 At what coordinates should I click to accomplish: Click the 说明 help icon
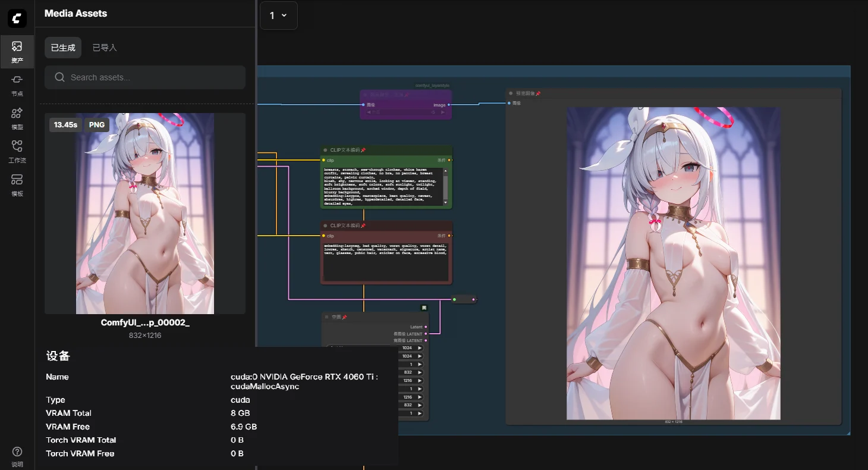coord(17,456)
